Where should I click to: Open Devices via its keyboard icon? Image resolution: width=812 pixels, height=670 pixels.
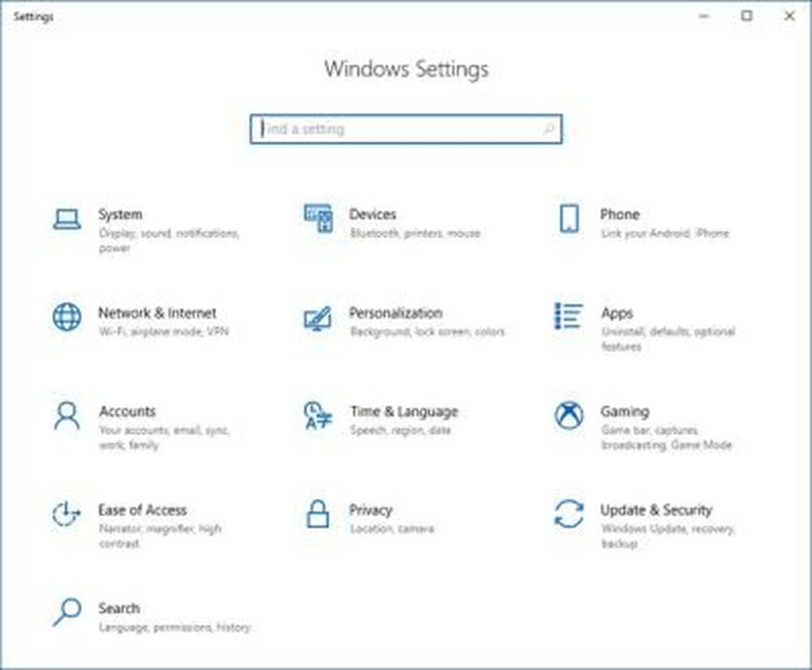pos(317,219)
